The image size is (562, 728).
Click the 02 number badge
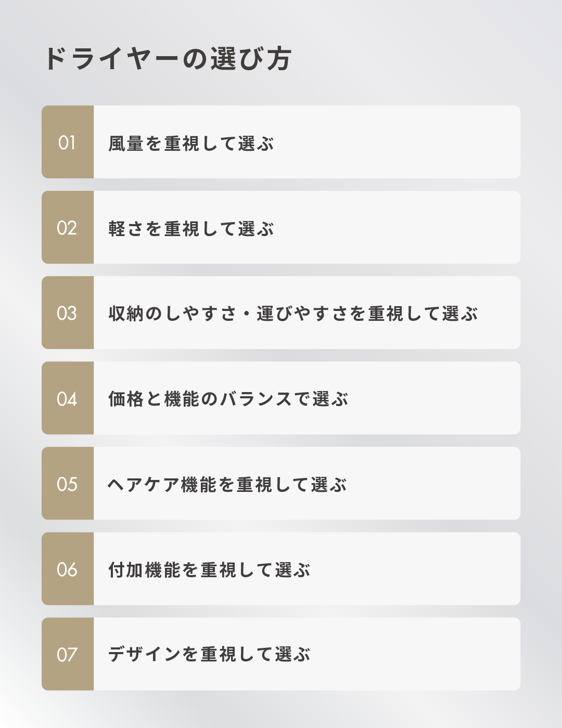point(67,228)
